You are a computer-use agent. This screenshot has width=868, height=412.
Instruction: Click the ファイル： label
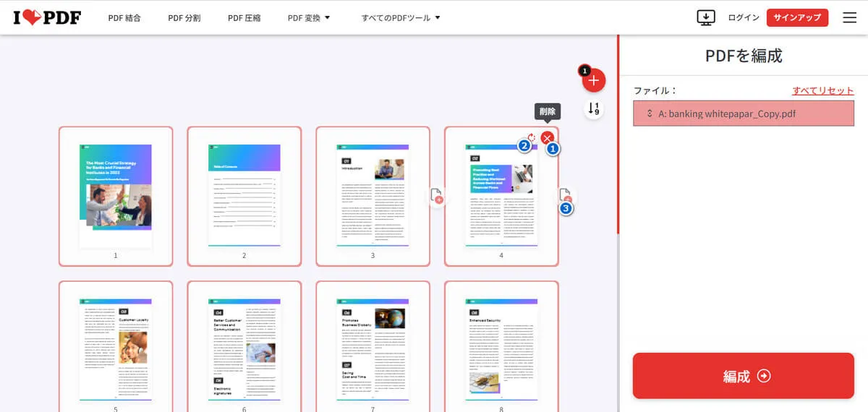point(655,90)
